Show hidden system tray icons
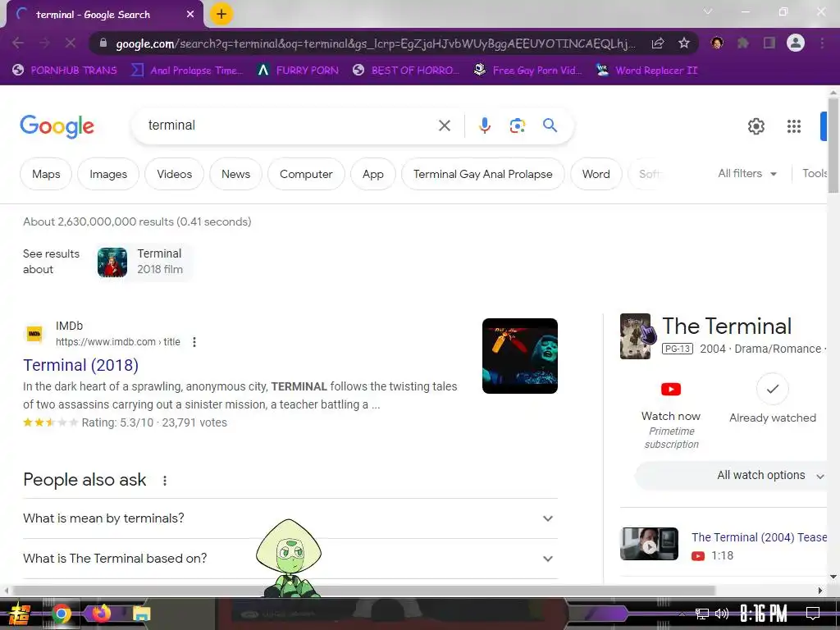840x630 pixels. [682, 614]
